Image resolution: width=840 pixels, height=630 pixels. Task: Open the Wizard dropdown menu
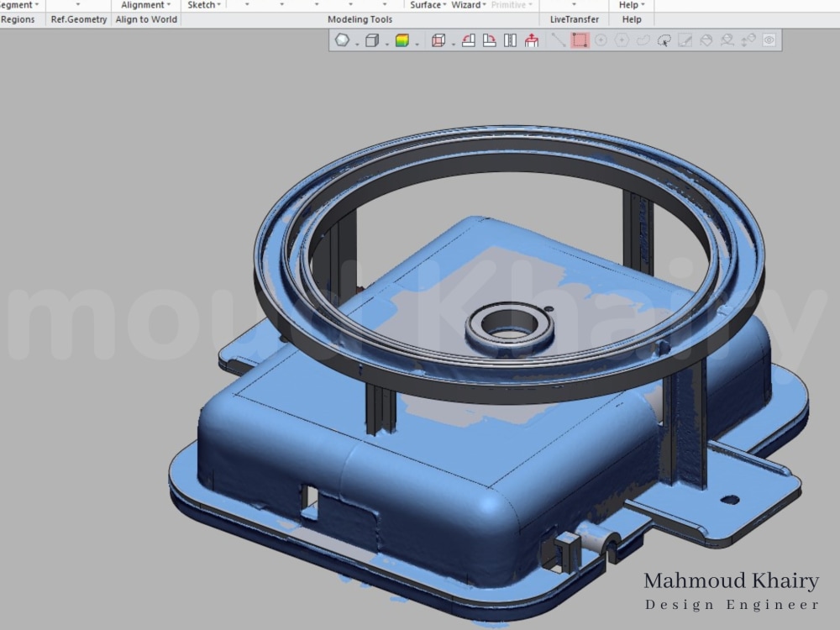click(x=466, y=5)
